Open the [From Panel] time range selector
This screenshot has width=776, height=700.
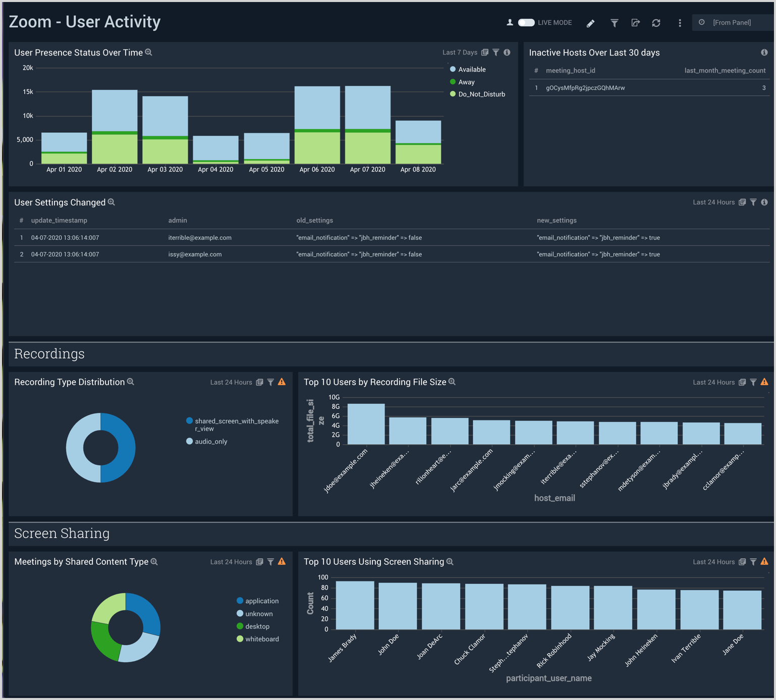(733, 22)
